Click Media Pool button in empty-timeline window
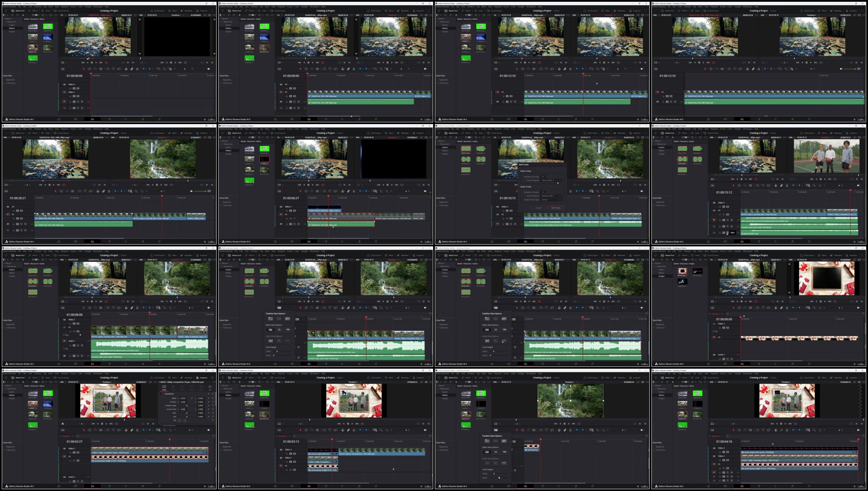This screenshot has height=491, width=868. point(18,11)
